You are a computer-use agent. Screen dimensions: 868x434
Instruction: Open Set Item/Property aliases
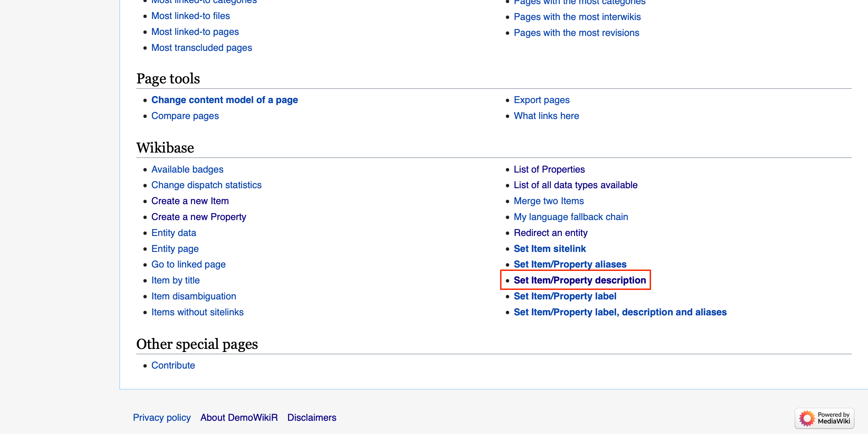pyautogui.click(x=570, y=264)
